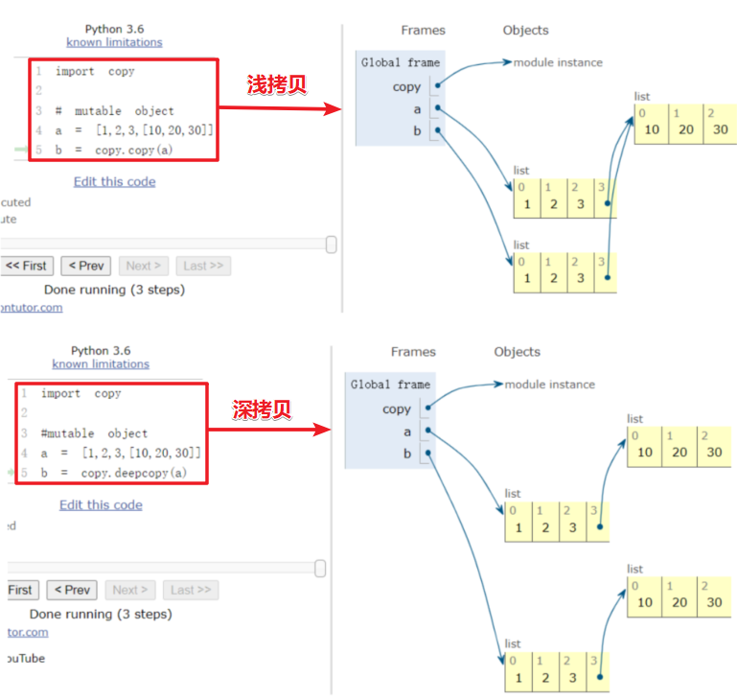Viewport: 737px width, 700px height.
Task: Click the top 'Last >>' button
Action: point(203,266)
